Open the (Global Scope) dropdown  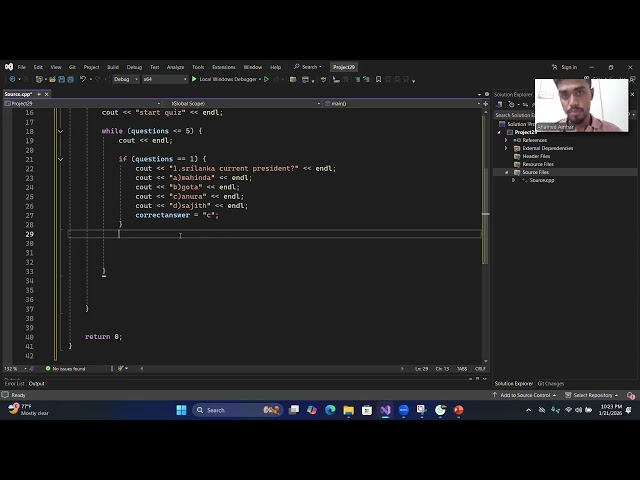245,104
